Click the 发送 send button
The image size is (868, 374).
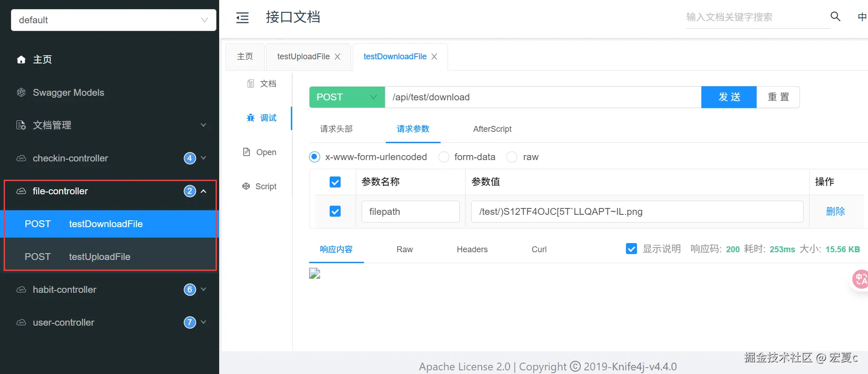tap(729, 97)
